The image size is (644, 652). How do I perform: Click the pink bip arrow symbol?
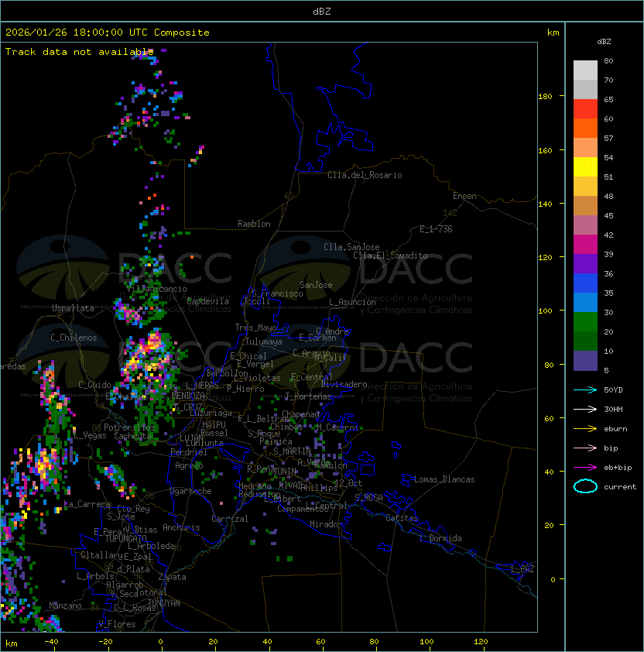[x=585, y=448]
